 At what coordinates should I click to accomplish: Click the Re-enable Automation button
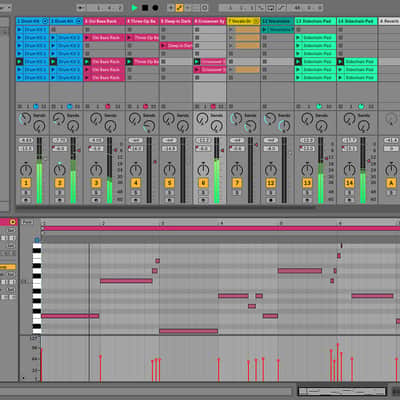[x=188, y=8]
